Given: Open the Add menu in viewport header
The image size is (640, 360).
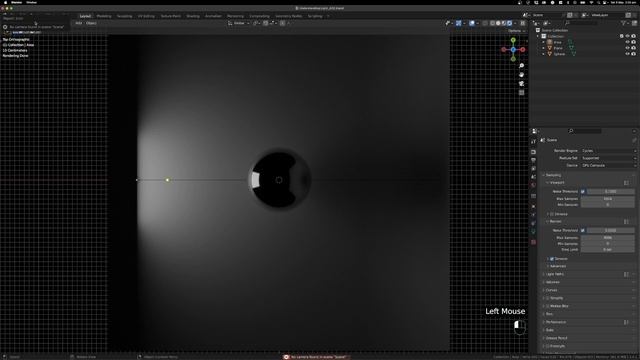Looking at the screenshot, I should (79, 23).
